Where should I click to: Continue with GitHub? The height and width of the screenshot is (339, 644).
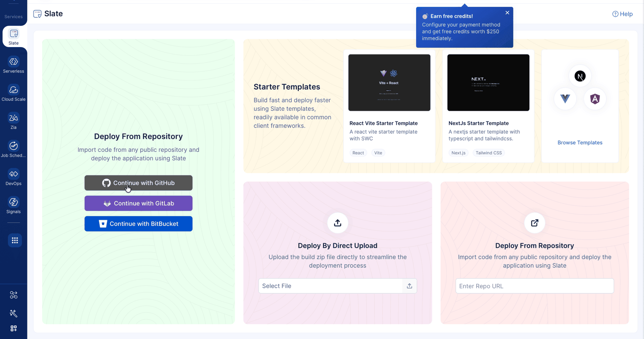139,183
